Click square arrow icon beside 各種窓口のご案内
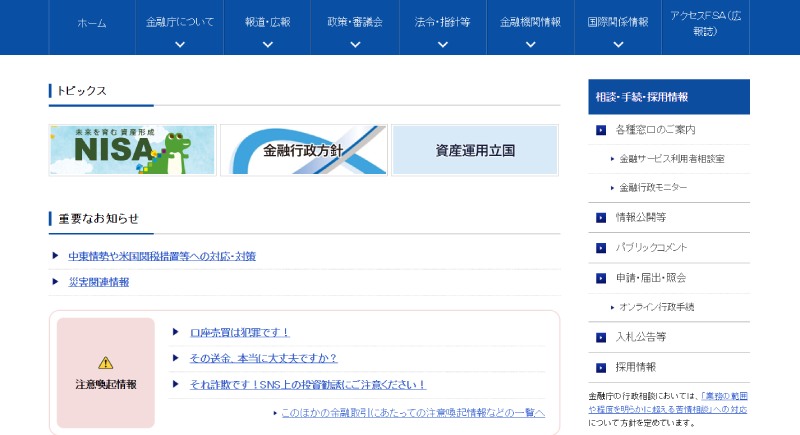The image size is (800, 435). coord(601,131)
